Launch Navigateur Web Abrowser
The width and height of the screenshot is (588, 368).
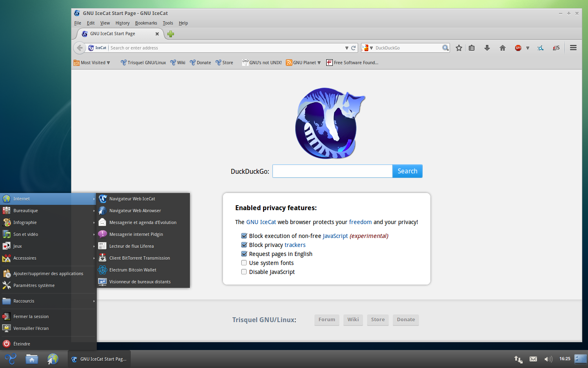pyautogui.click(x=143, y=211)
